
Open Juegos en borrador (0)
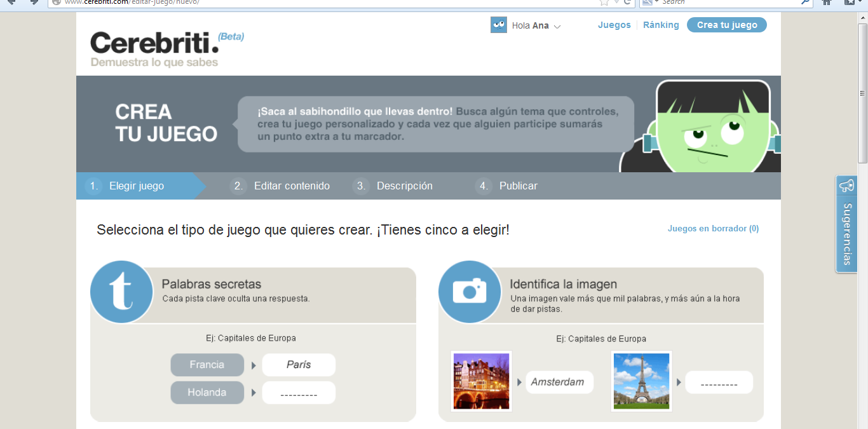(x=713, y=228)
